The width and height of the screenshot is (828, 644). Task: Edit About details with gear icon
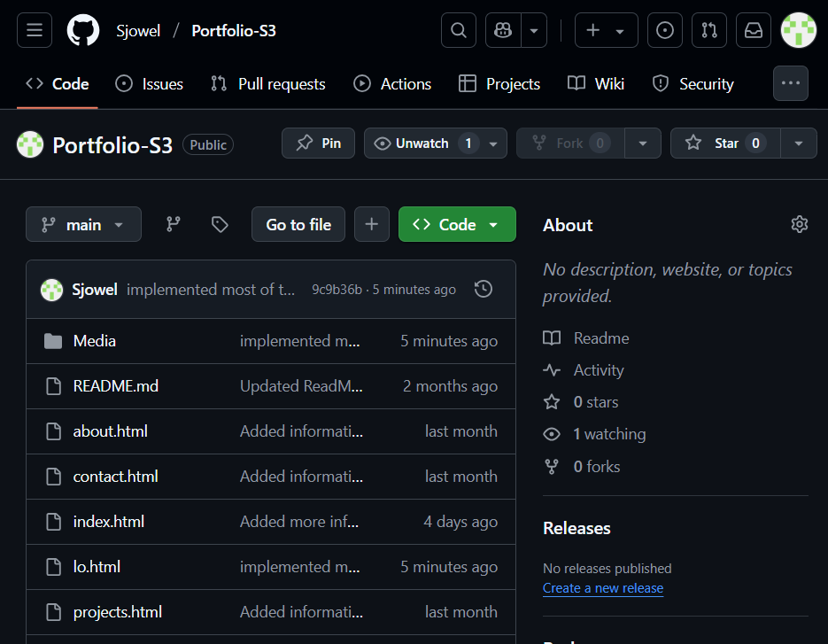pos(800,225)
